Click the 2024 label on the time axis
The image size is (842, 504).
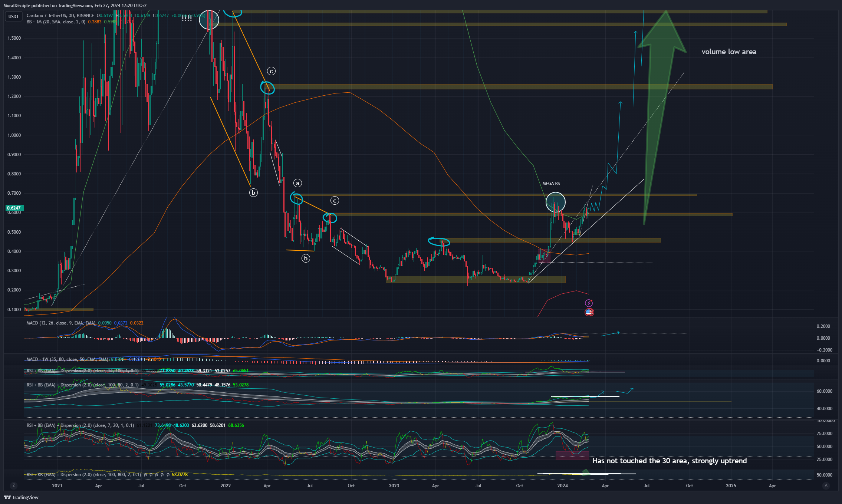click(563, 486)
